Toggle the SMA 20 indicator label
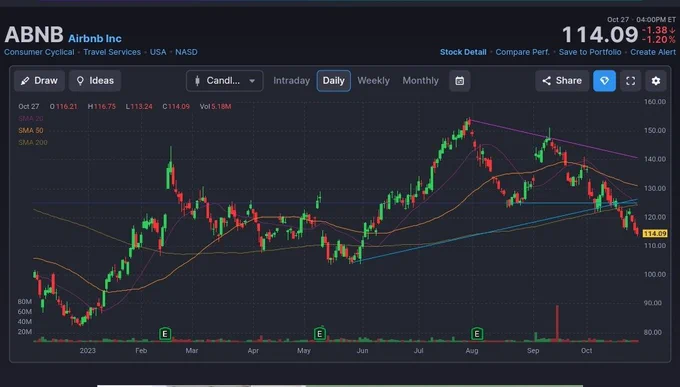 (31, 118)
